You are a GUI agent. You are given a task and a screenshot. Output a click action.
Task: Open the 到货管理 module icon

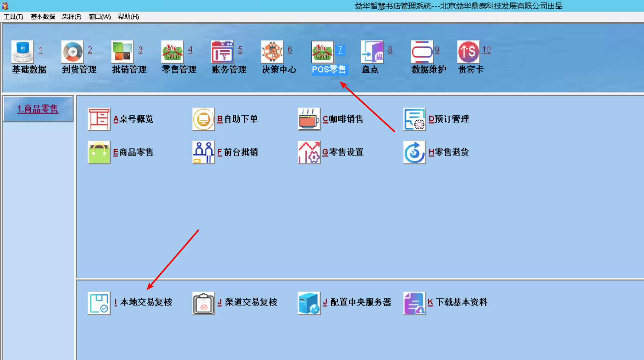(x=72, y=52)
